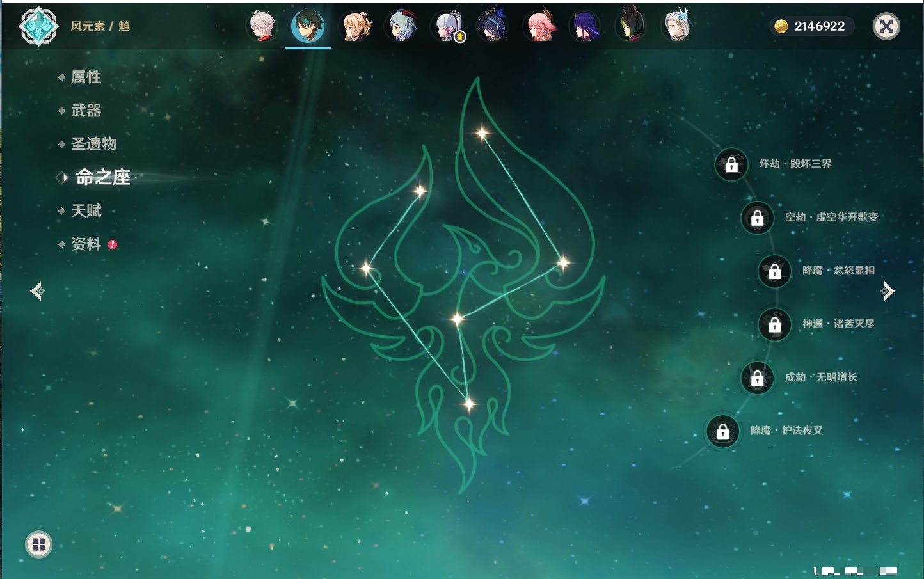Open lock icon for 坏劫 · 毁坏三界
The width and height of the screenshot is (924, 579).
(x=731, y=164)
